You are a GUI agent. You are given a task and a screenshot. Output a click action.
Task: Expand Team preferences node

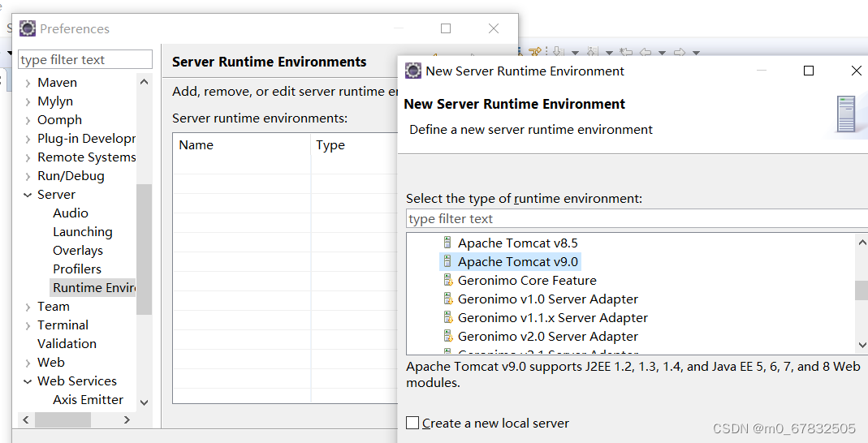(x=28, y=307)
